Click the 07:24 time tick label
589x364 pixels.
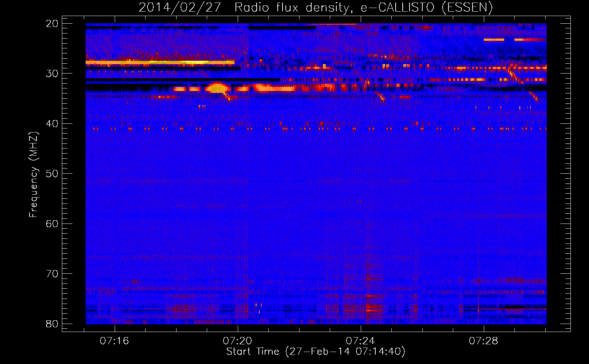click(x=360, y=341)
